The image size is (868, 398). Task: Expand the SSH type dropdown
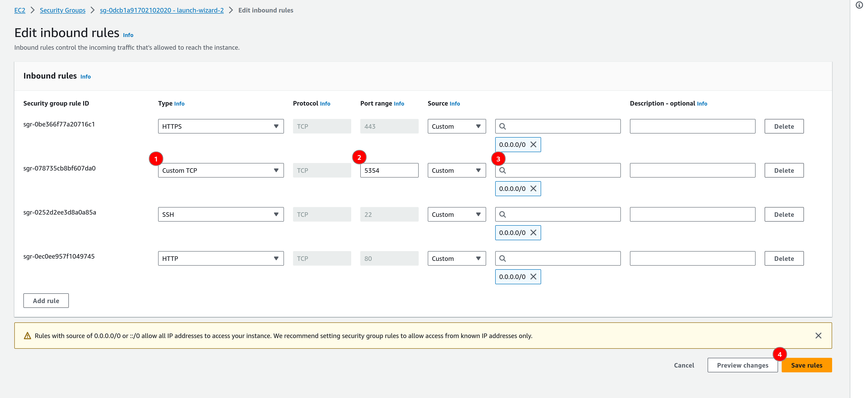pyautogui.click(x=221, y=215)
